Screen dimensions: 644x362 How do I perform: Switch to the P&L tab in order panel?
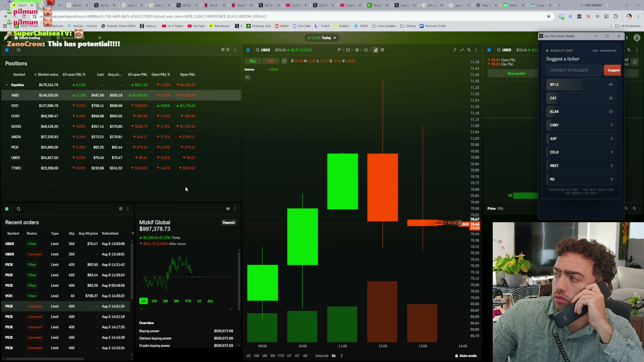[x=500, y=208]
